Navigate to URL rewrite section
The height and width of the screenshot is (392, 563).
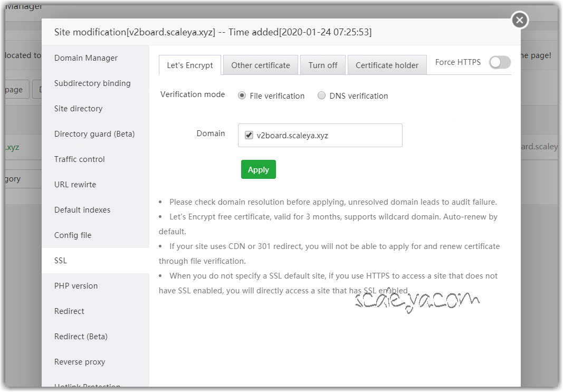click(x=75, y=185)
